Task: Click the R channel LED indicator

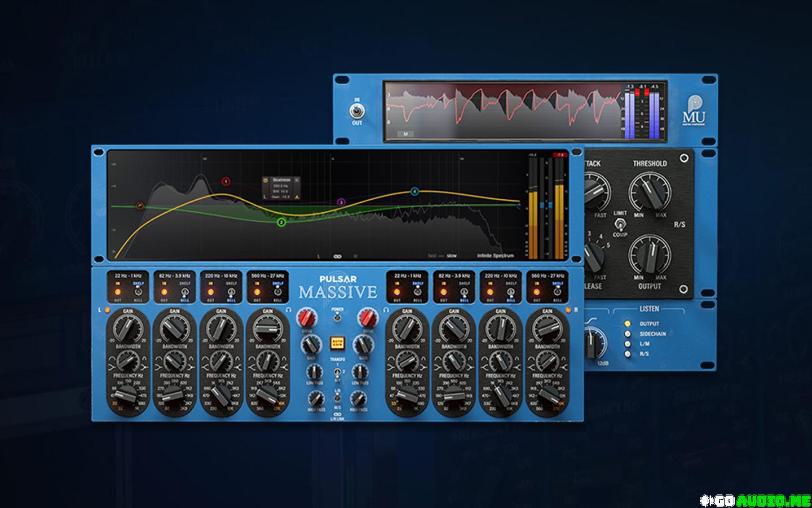Action: pyautogui.click(x=568, y=310)
